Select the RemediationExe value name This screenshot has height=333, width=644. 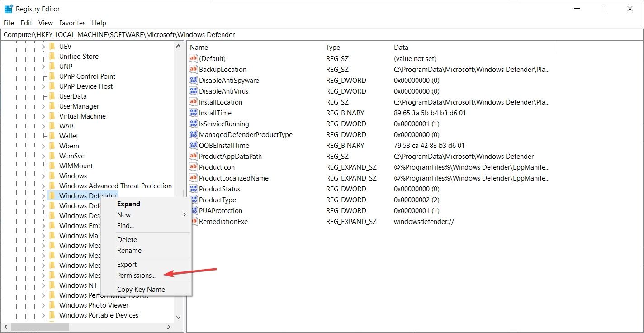(x=223, y=221)
